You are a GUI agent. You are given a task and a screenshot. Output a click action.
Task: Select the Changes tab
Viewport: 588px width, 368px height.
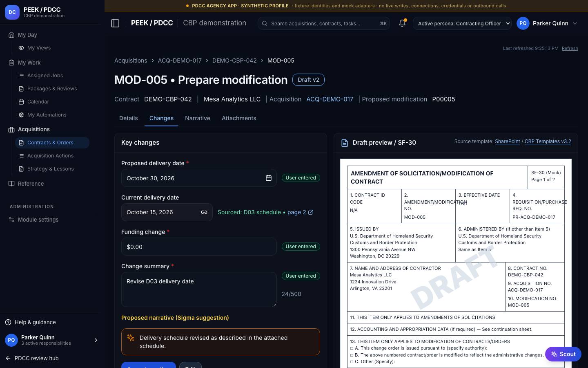tap(161, 118)
